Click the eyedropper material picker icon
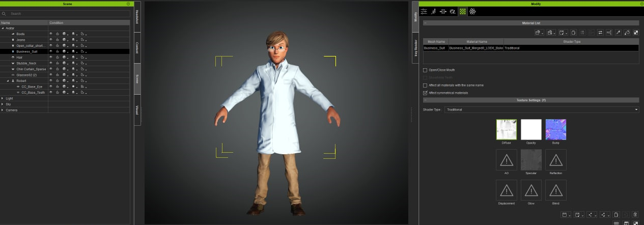This screenshot has width=644, height=225. tap(618, 33)
